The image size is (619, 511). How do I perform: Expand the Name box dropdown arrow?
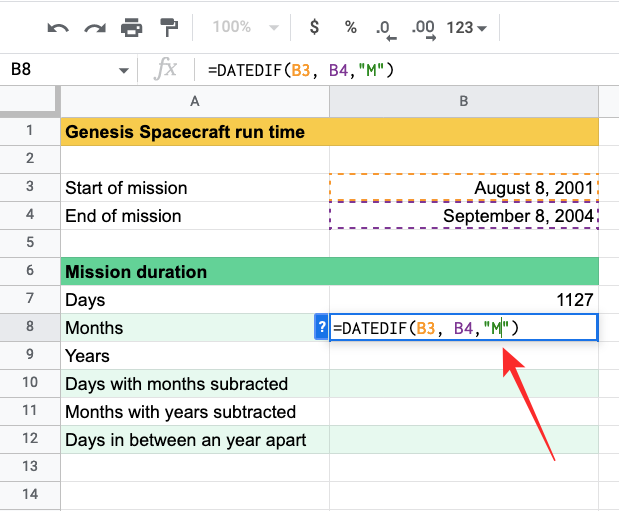[124, 70]
